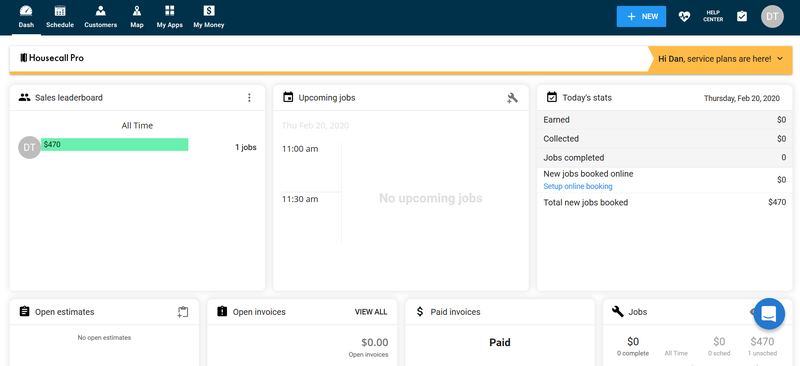The height and width of the screenshot is (366, 800).
Task: Click the Open invoices icon
Action: point(222,311)
